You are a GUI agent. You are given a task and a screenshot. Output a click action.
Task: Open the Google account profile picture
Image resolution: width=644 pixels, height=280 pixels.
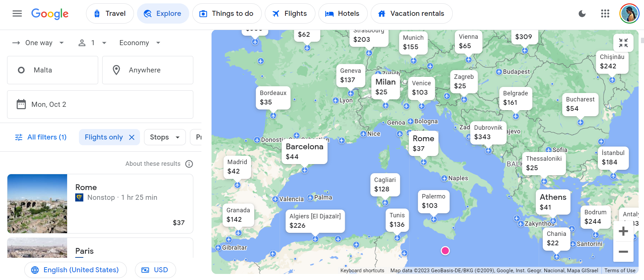click(629, 13)
